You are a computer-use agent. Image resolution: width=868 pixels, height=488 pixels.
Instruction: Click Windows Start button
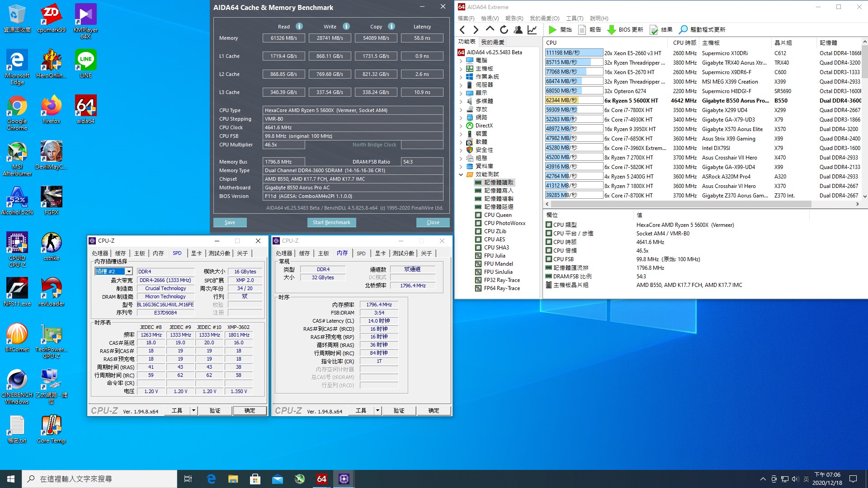point(11,479)
